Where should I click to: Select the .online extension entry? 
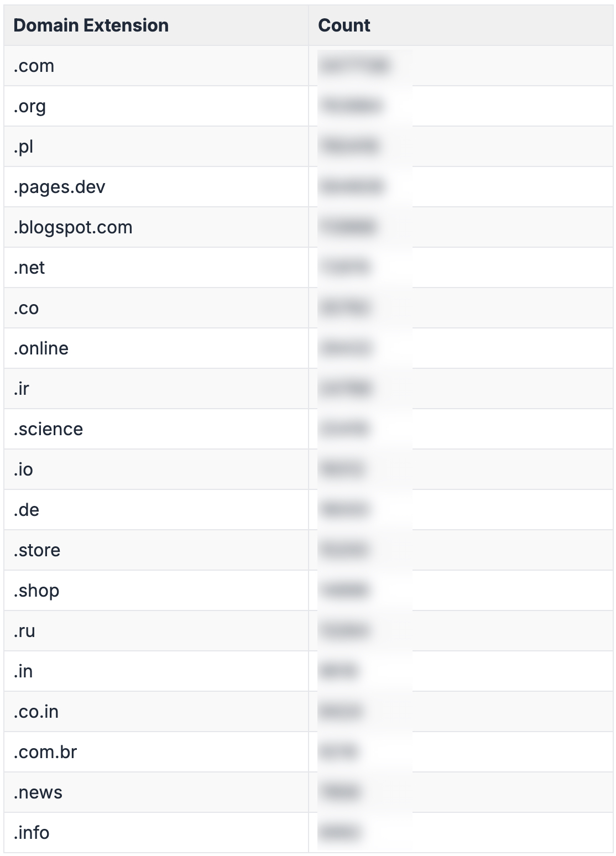coord(41,348)
